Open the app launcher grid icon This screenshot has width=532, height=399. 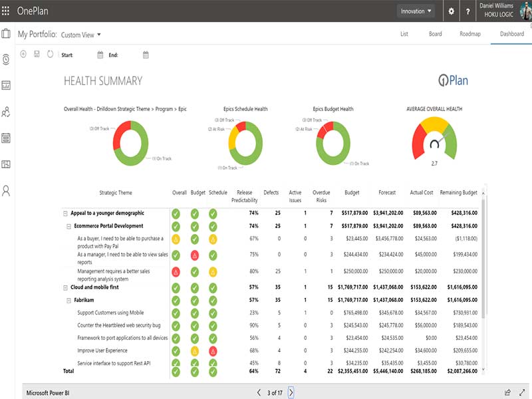[7, 11]
